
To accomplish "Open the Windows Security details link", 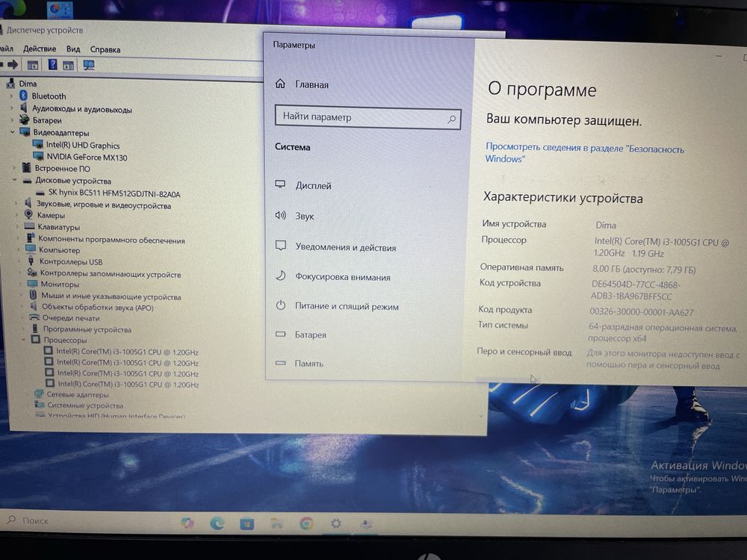I will point(585,153).
